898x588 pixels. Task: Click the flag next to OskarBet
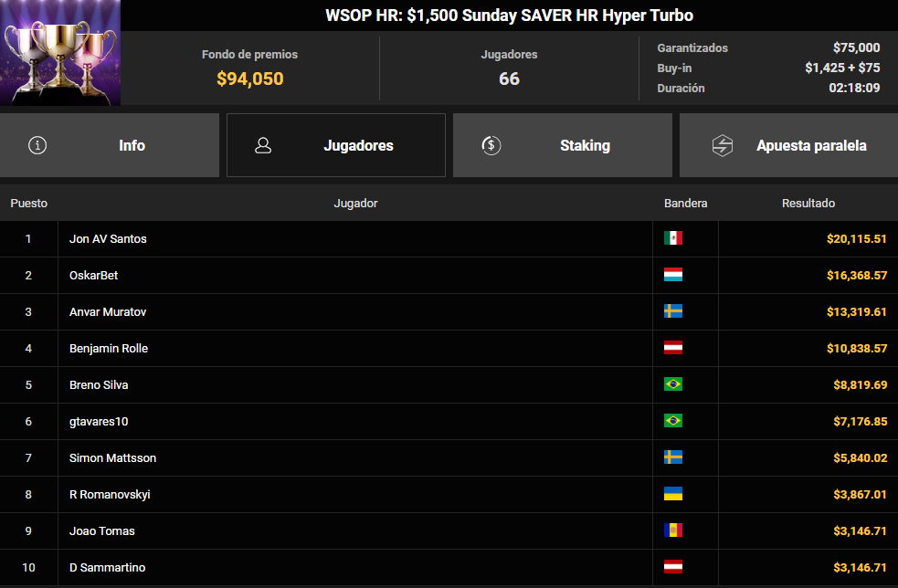click(x=673, y=275)
